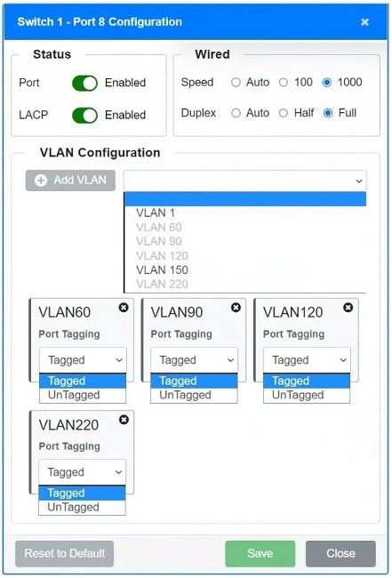The image size is (392, 578).
Task: Remove the VLAN120 card with its X icon
Action: pos(348,308)
